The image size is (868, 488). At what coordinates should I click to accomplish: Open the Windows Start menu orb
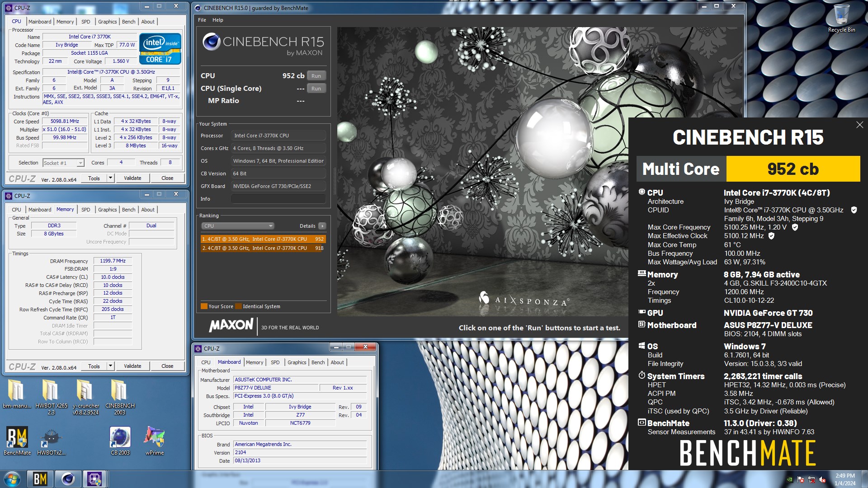click(12, 479)
